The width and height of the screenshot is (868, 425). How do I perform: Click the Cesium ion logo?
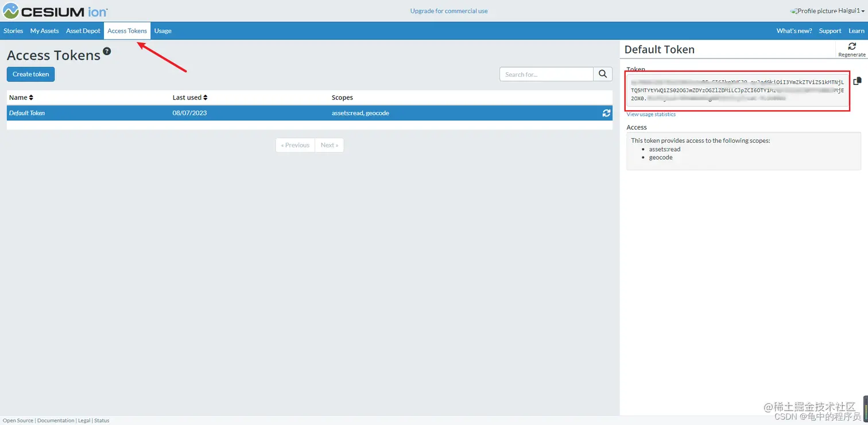point(55,10)
